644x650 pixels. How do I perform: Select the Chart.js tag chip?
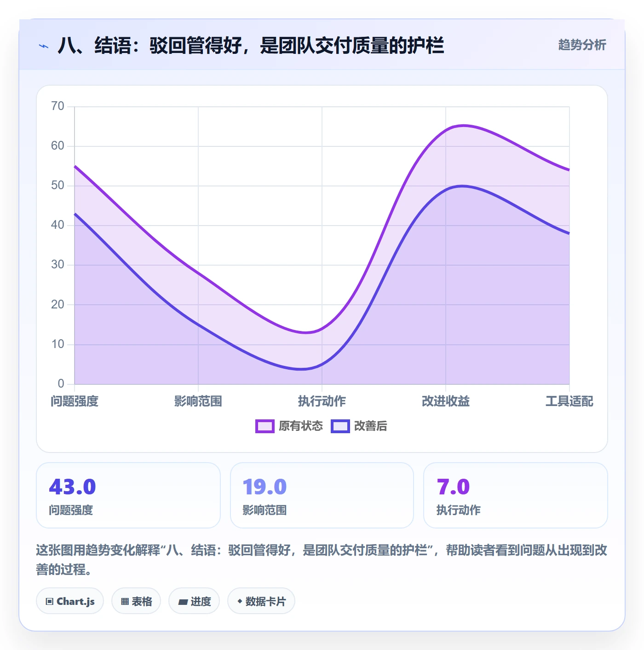coord(70,601)
